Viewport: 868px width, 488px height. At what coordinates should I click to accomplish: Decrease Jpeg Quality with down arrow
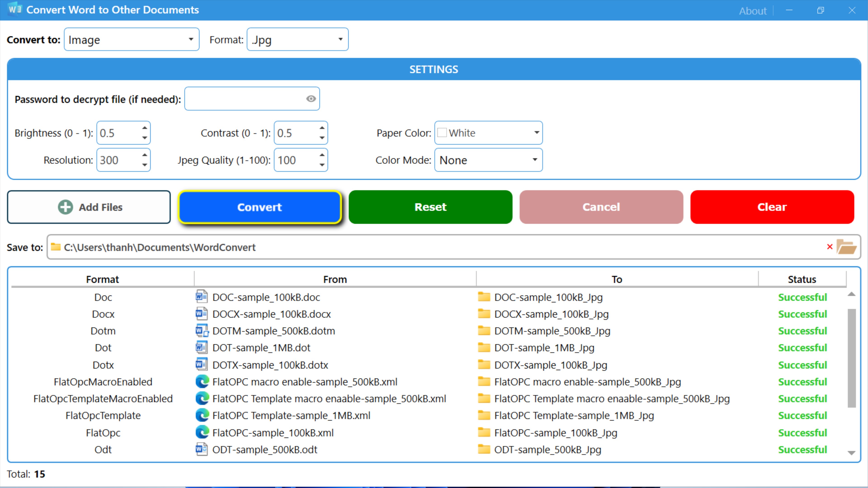[322, 165]
